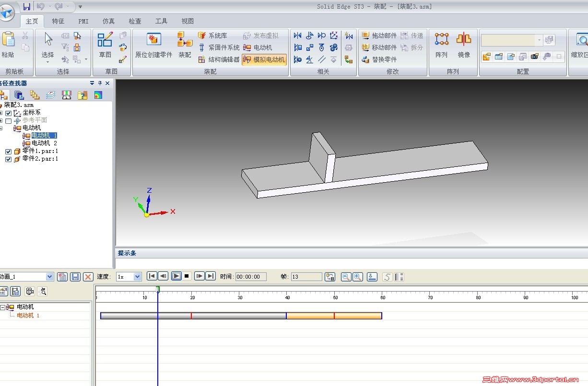Viewport: 588px width, 386px height.
Task: Go to the animation start
Action: (152, 276)
